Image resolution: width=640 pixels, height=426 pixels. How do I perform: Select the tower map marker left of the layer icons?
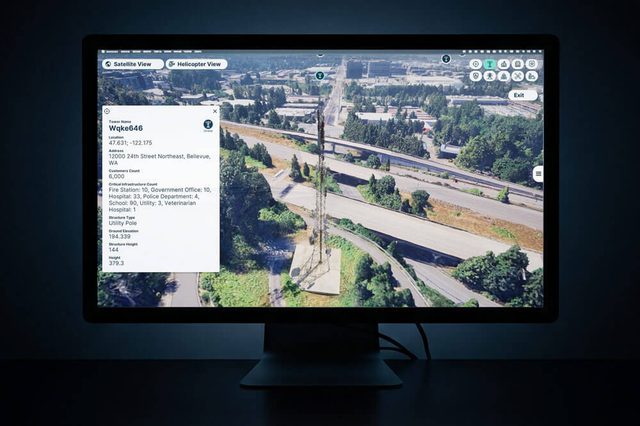click(x=446, y=59)
